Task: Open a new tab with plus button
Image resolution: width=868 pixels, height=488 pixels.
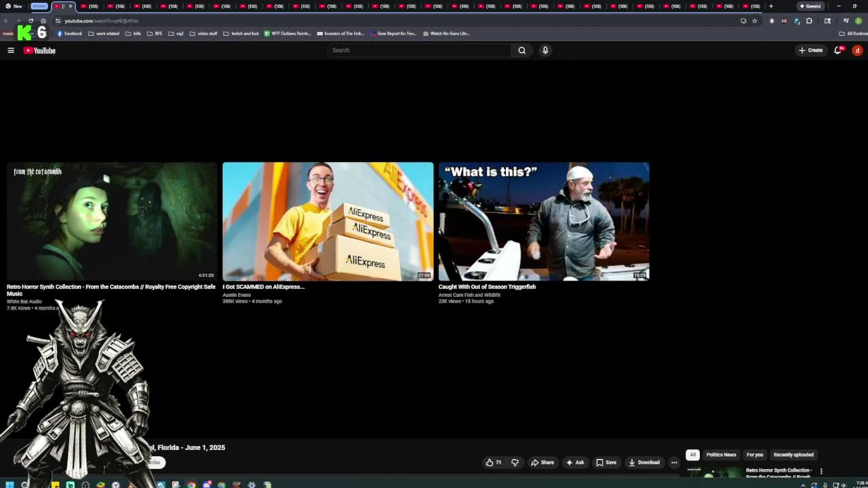Action: [x=770, y=6]
